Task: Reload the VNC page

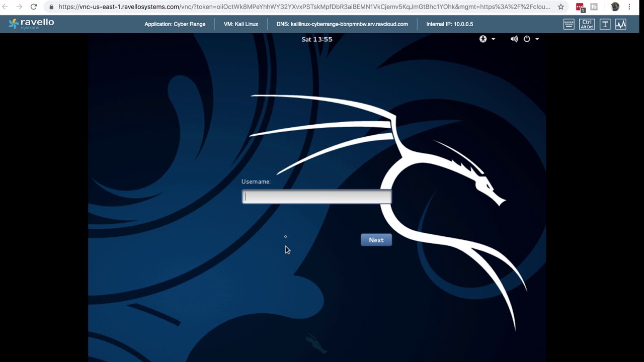Action: tap(34, 7)
